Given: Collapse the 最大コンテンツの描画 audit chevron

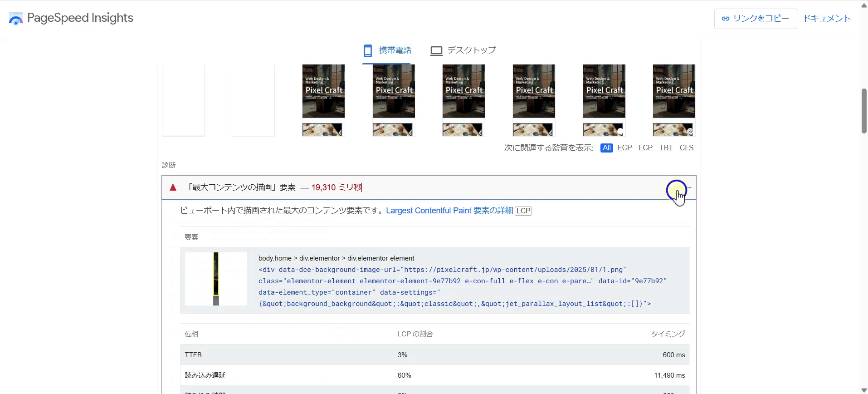Looking at the screenshot, I should pyautogui.click(x=688, y=187).
